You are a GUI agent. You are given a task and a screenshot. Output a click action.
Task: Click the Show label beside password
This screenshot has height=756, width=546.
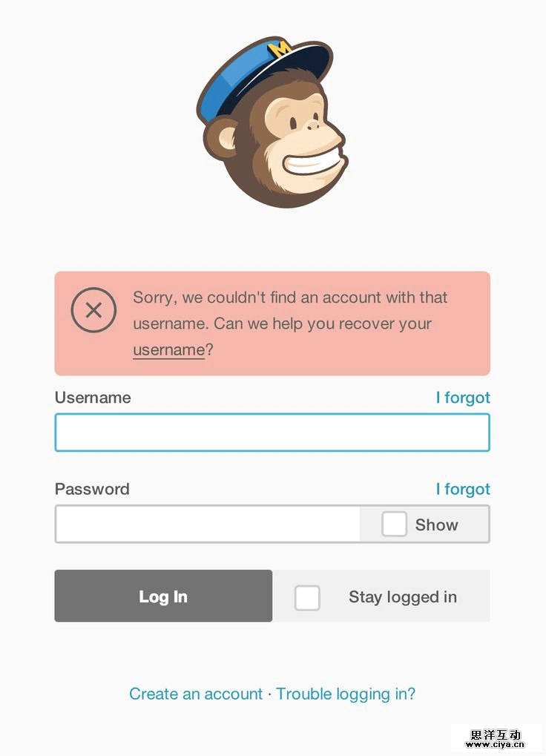437,525
